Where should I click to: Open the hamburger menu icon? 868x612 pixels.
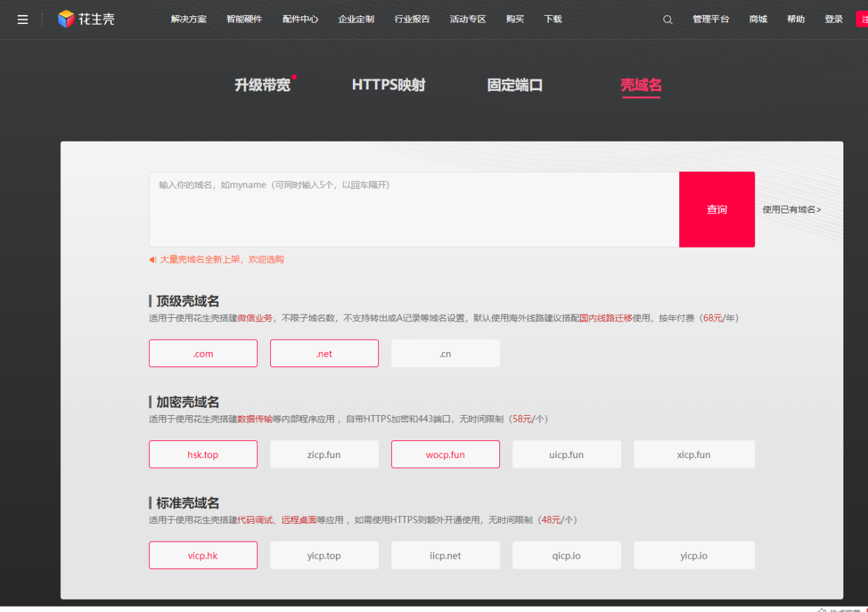(x=23, y=19)
